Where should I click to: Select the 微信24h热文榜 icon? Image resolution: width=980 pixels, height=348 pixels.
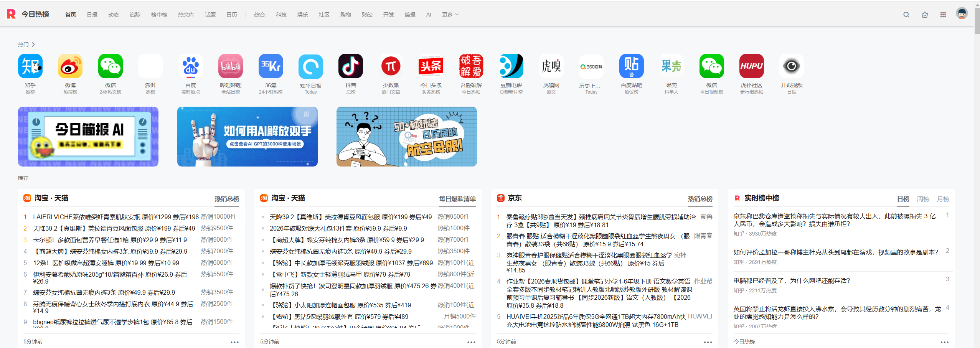tap(110, 66)
